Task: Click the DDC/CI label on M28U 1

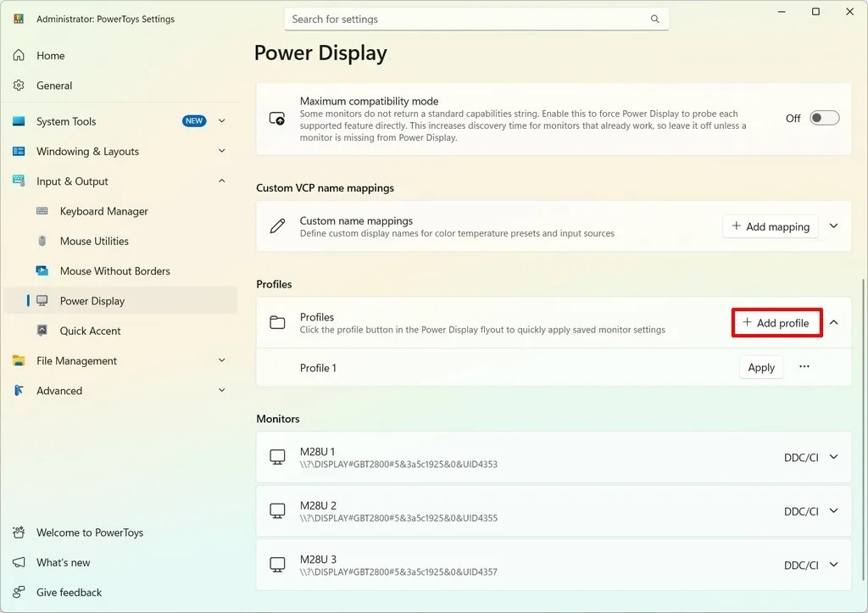Action: click(x=801, y=457)
